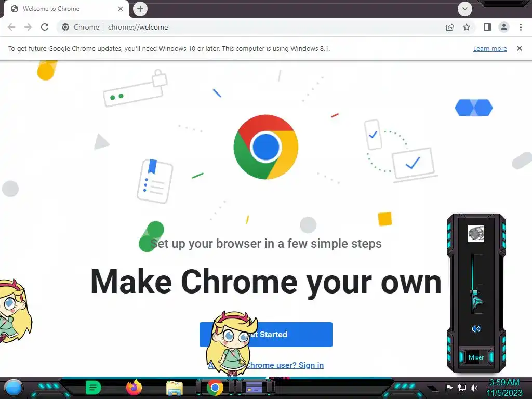Launch Firefox from the taskbar

coord(134,388)
